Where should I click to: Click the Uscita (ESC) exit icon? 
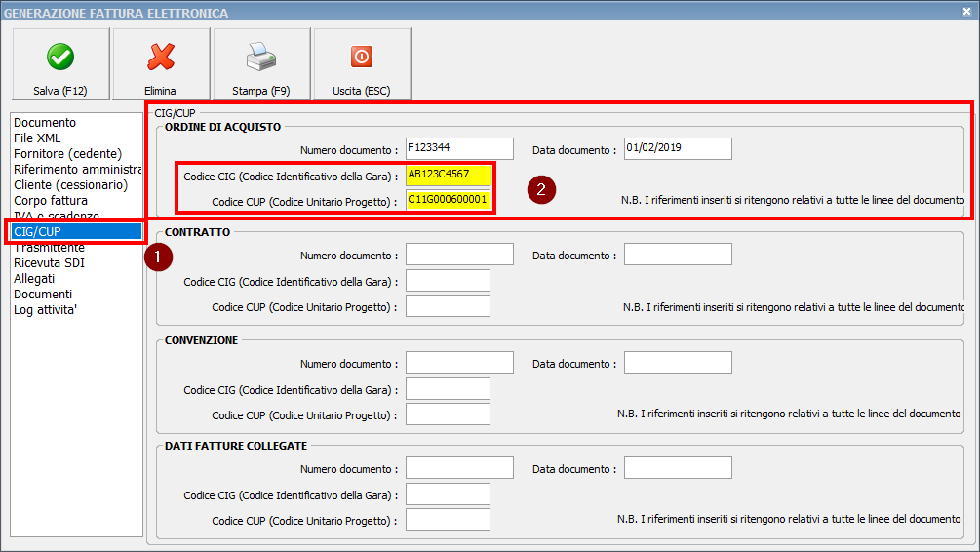click(x=361, y=58)
